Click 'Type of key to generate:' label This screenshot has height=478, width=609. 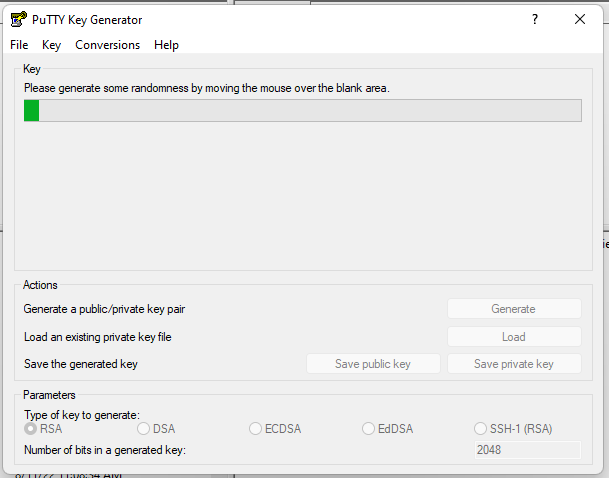(x=82, y=415)
